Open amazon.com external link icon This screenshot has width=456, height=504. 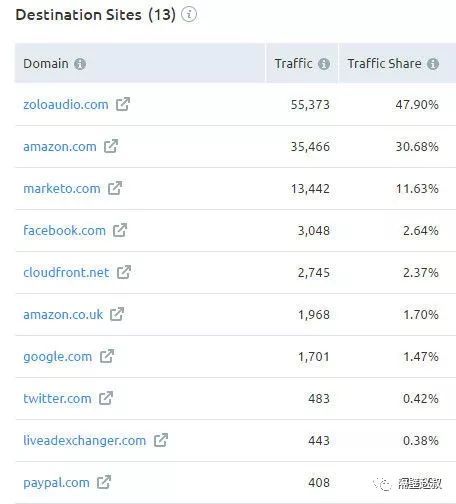(111, 146)
